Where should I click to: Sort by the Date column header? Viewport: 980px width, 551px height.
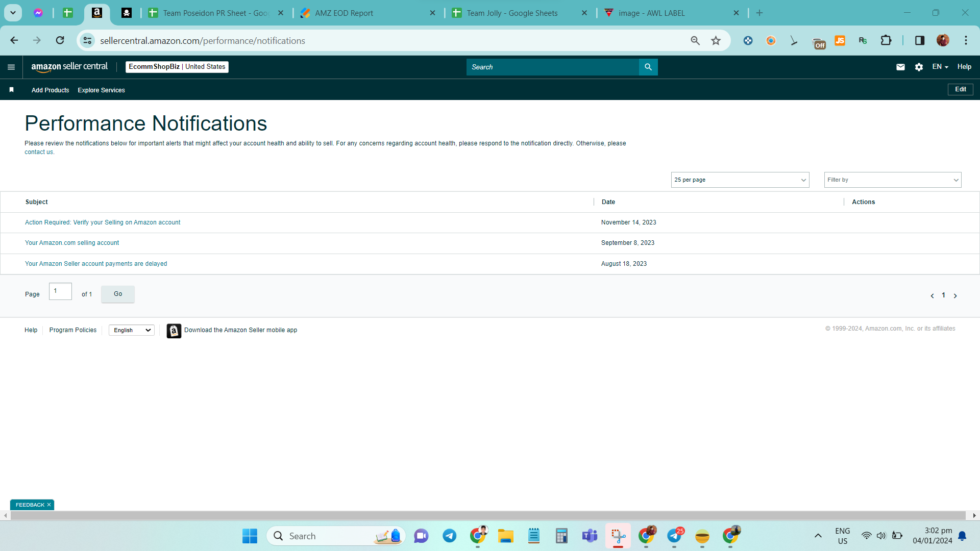[608, 202]
